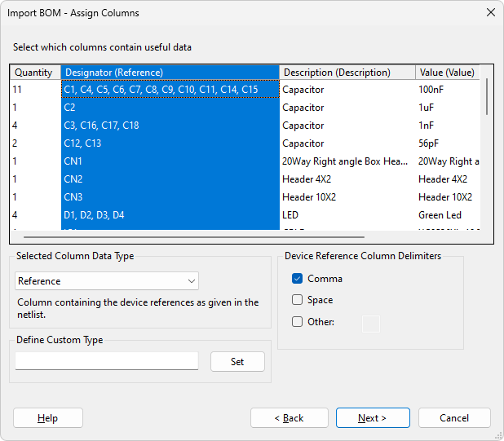Image resolution: width=504 pixels, height=441 pixels.
Task: Click the Help button
Action: point(48,418)
